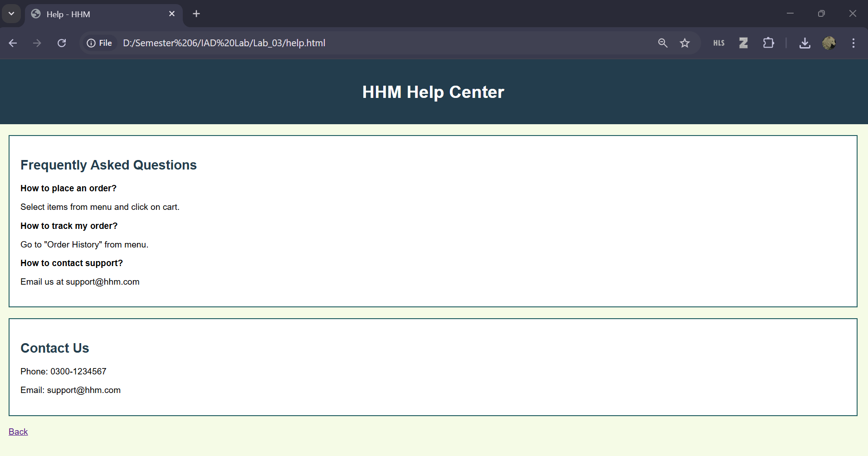Screen dimensions: 868x456
Task: Open site info via the File badge
Action: click(x=99, y=43)
